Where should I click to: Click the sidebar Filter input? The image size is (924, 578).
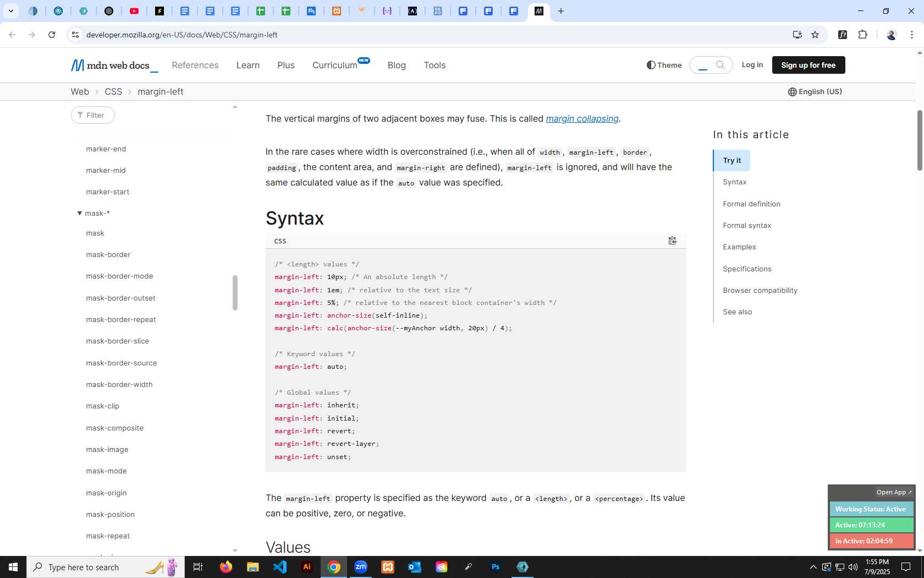tap(93, 115)
